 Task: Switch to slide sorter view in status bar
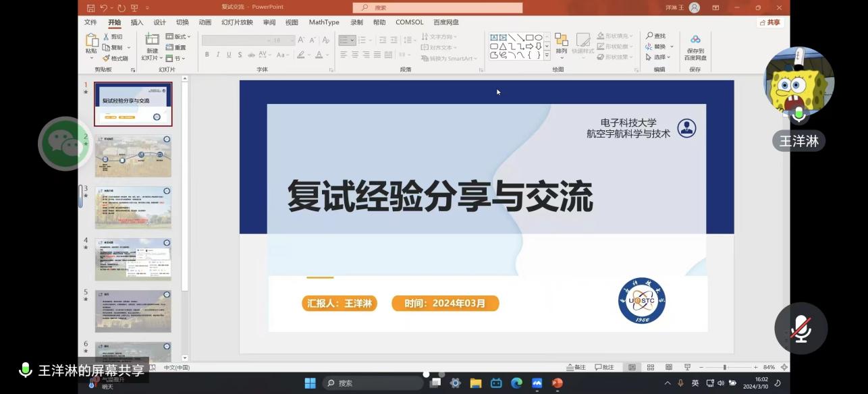coord(651,367)
